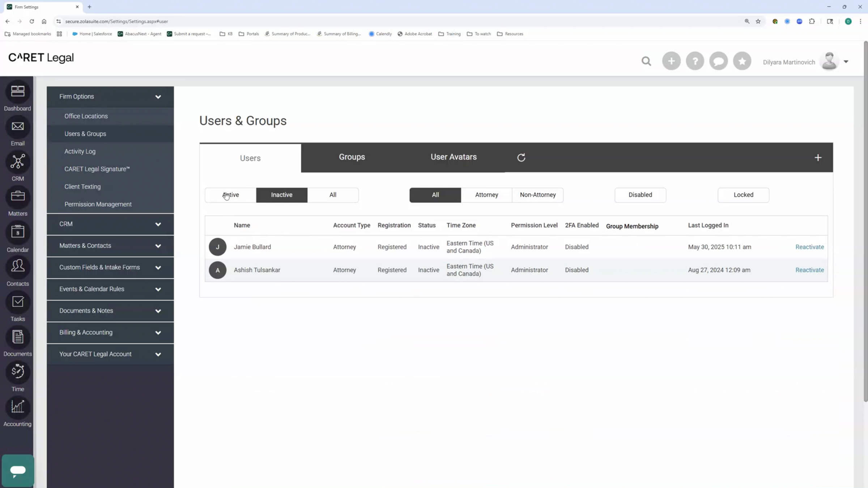Click the page vertical scrollbar

tap(865, 221)
